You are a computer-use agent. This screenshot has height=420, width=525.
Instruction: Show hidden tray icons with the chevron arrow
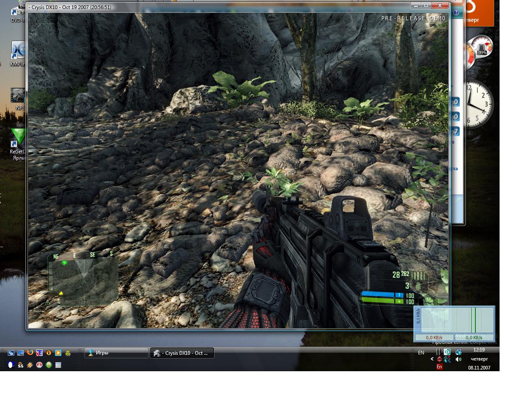(432, 359)
